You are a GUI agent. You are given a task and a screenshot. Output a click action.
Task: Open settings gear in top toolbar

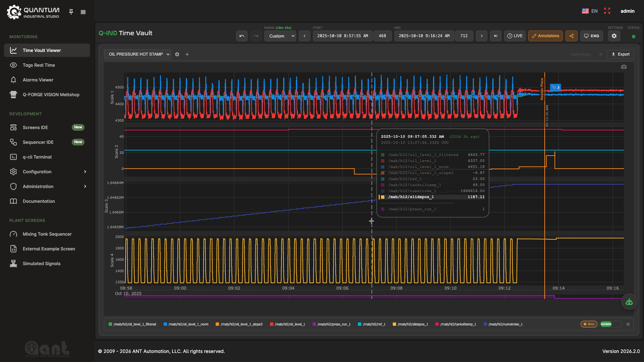(614, 36)
